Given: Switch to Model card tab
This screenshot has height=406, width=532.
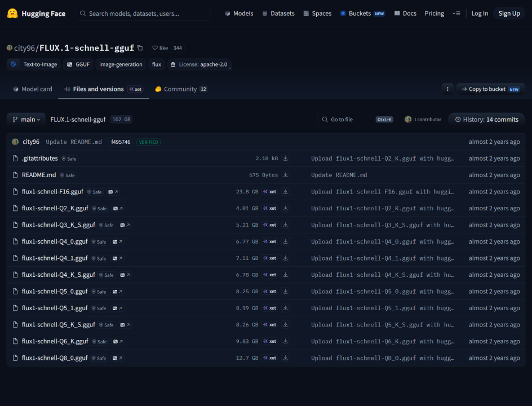Looking at the screenshot, I should [x=33, y=89].
